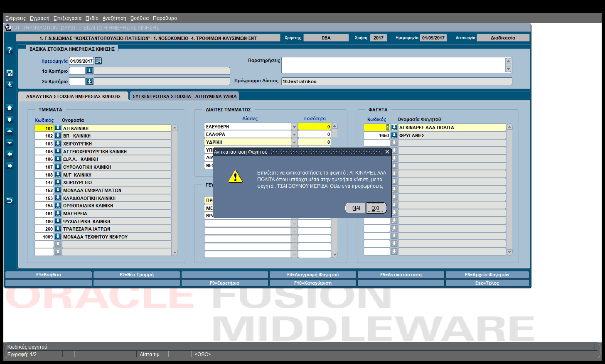Open the Εγγραφή menu
The image size is (605, 364).
[x=39, y=18]
